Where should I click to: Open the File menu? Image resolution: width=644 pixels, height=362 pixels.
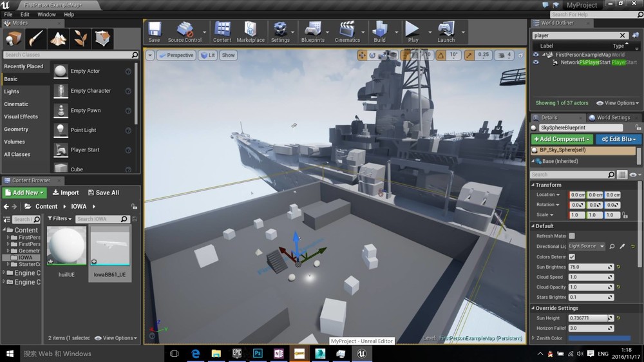tap(8, 14)
